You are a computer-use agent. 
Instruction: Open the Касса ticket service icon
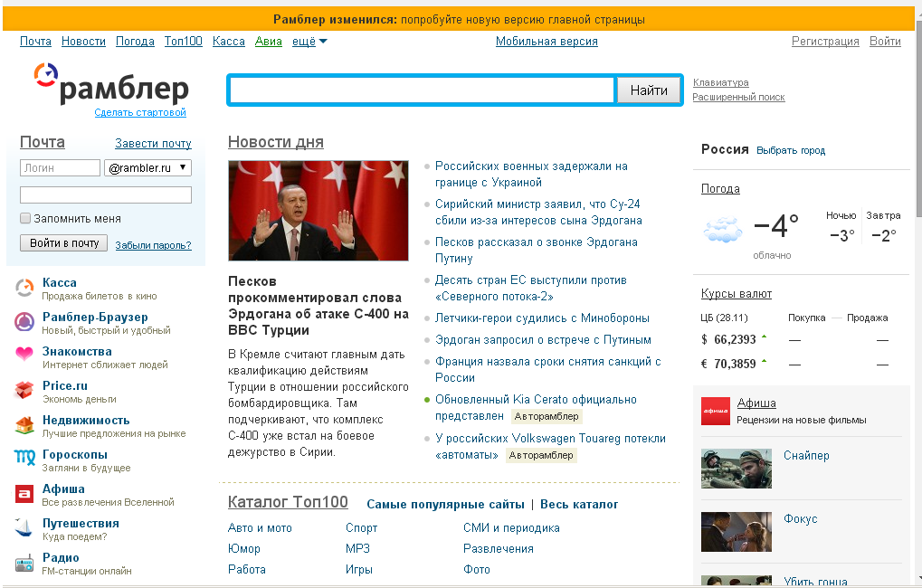tap(24, 288)
